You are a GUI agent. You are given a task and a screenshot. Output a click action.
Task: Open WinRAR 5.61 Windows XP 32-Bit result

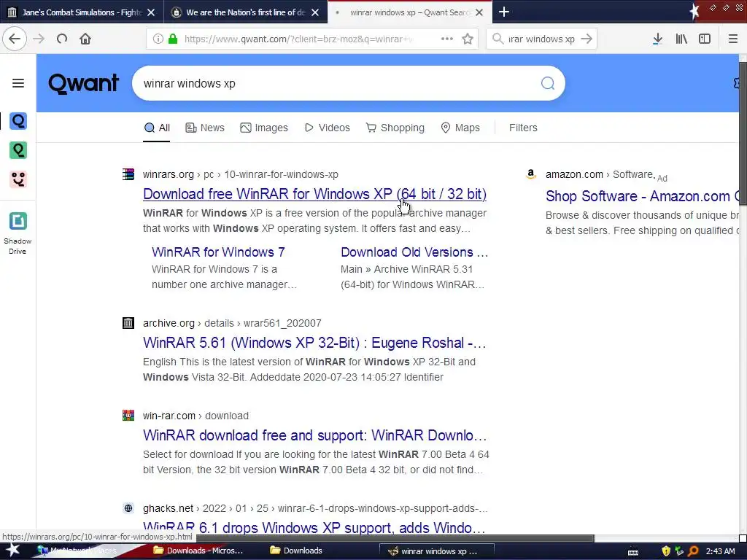(x=314, y=343)
